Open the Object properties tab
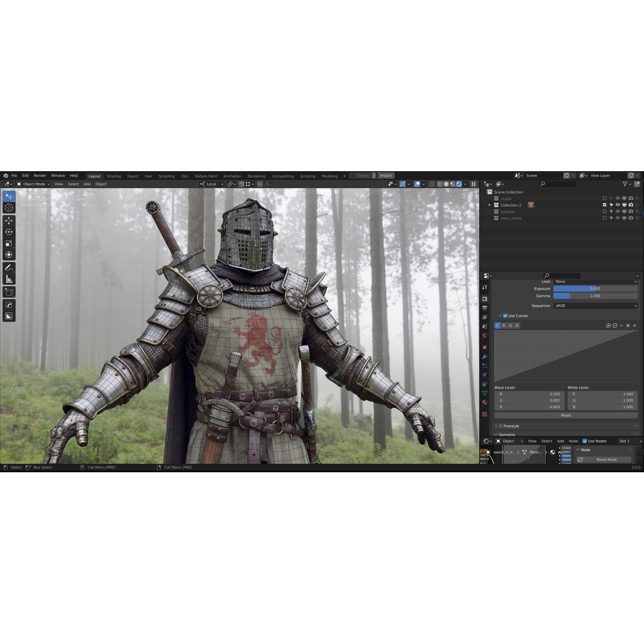 (485, 347)
